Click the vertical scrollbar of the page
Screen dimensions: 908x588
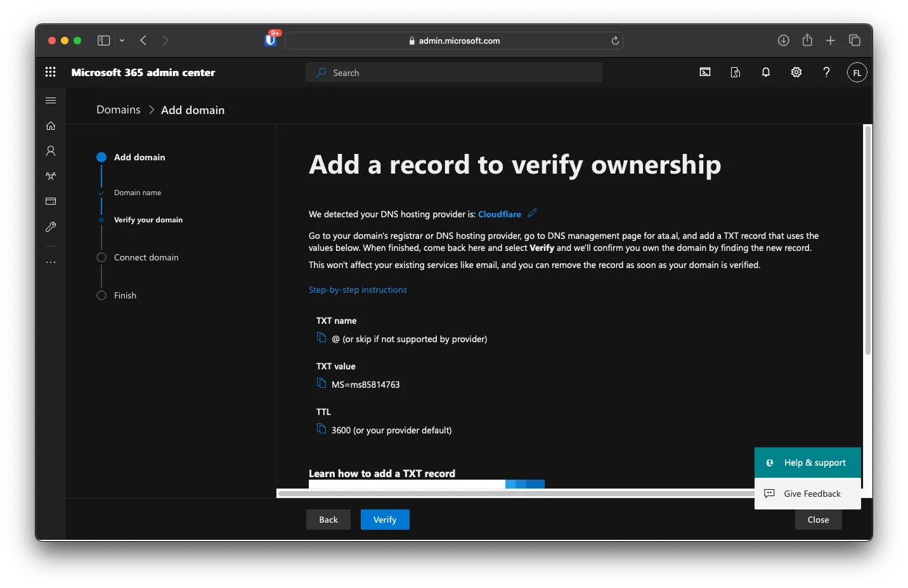[x=868, y=241]
